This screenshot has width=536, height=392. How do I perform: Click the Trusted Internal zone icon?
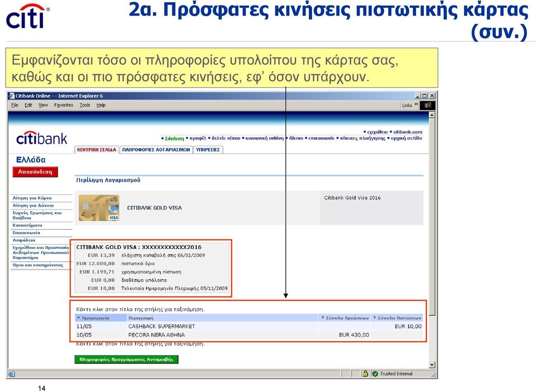coord(375,374)
